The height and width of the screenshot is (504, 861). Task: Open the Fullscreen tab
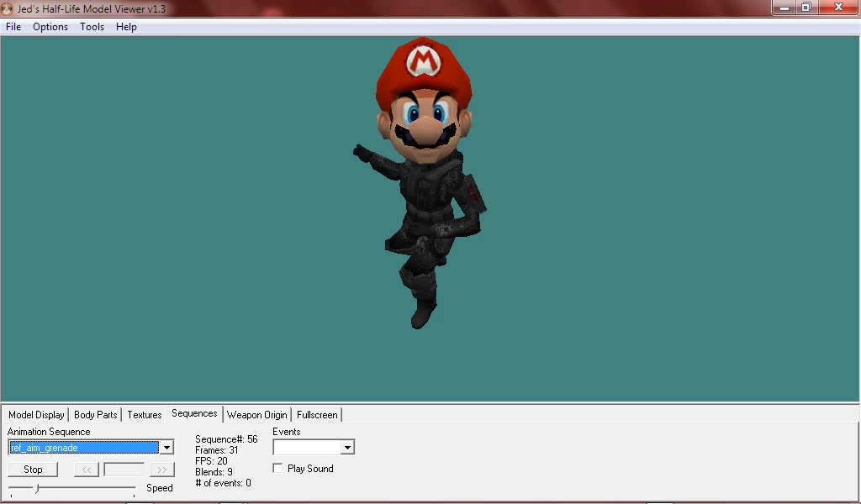[317, 415]
